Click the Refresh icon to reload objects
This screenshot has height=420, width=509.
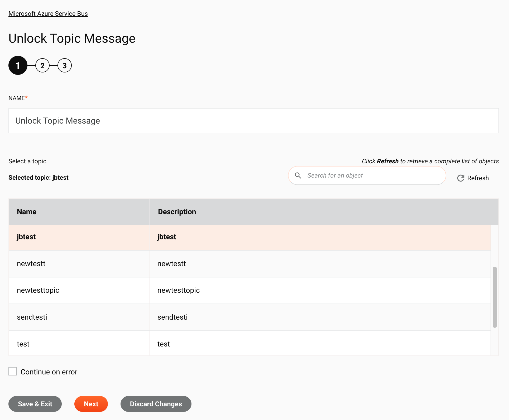pyautogui.click(x=460, y=178)
